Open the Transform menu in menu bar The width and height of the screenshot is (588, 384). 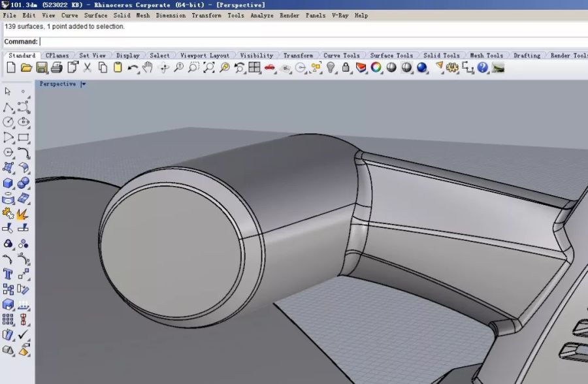[206, 15]
